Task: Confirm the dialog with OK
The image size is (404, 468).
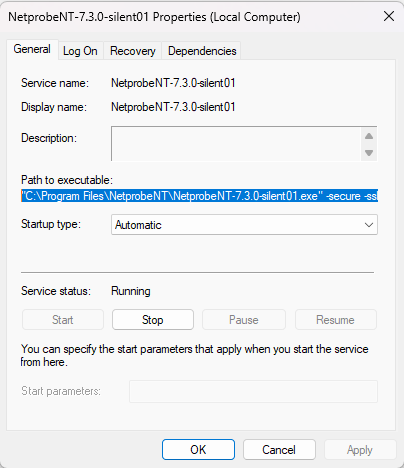Action: [198, 450]
